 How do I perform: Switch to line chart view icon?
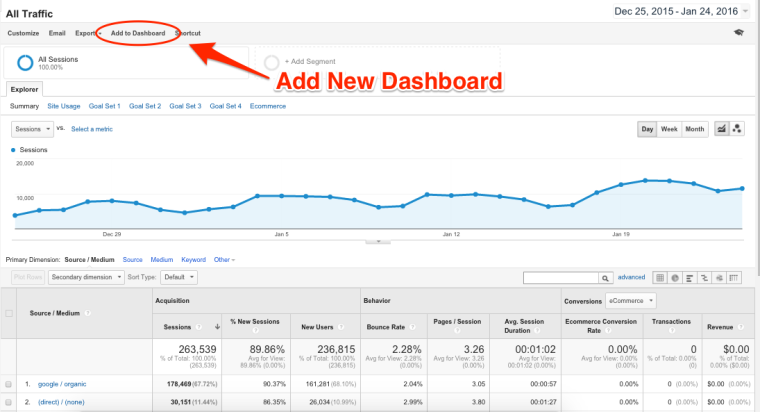[x=721, y=129]
